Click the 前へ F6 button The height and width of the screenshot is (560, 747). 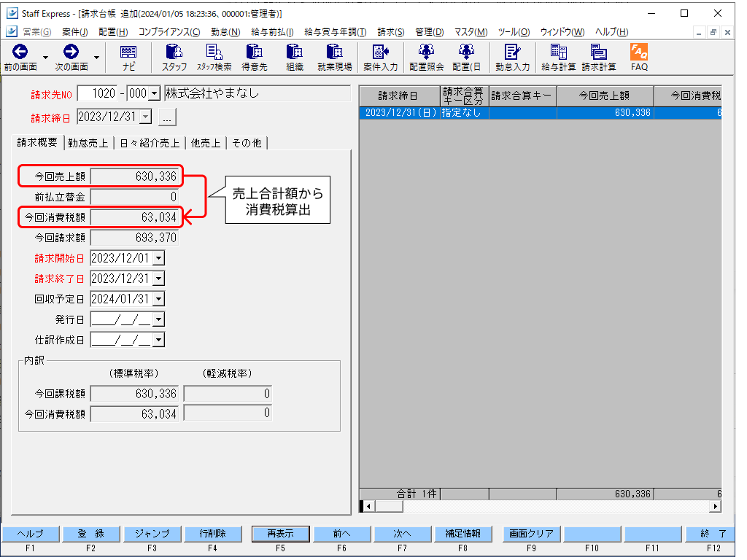(x=341, y=534)
